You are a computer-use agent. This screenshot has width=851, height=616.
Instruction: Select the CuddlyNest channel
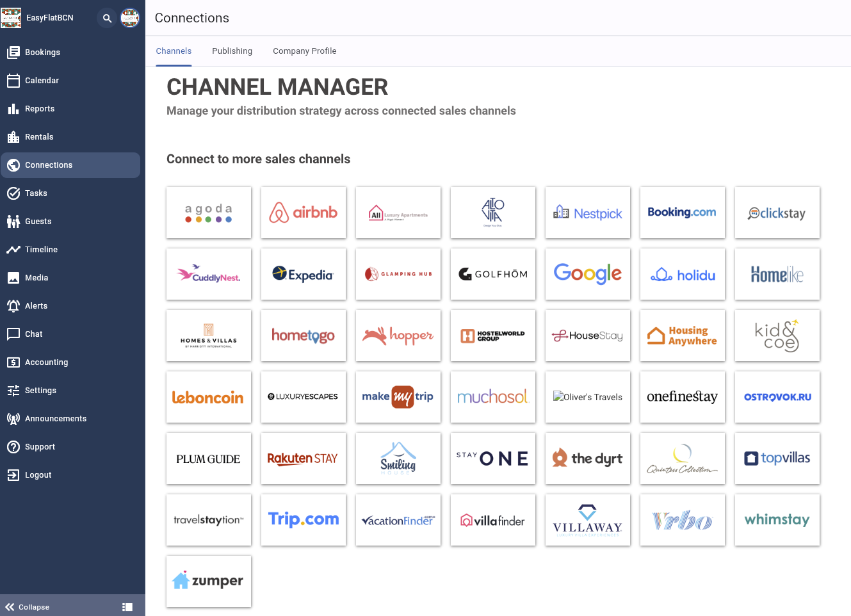click(209, 274)
